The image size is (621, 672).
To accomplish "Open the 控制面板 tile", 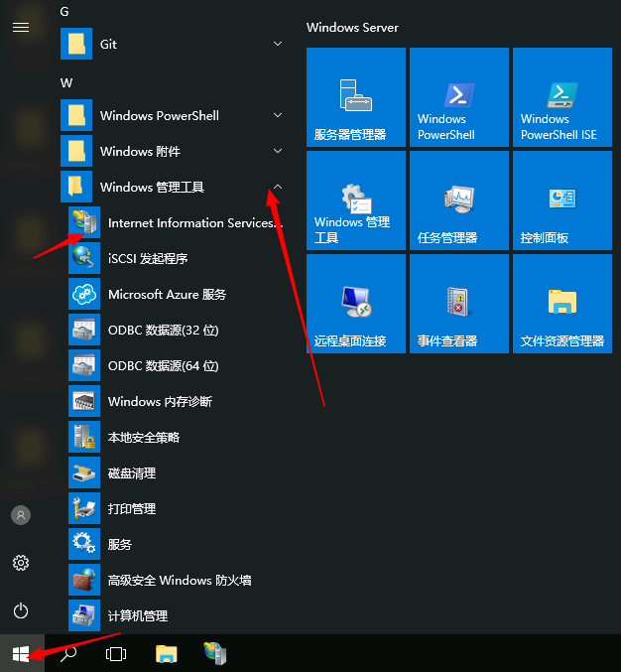I will pyautogui.click(x=562, y=201).
